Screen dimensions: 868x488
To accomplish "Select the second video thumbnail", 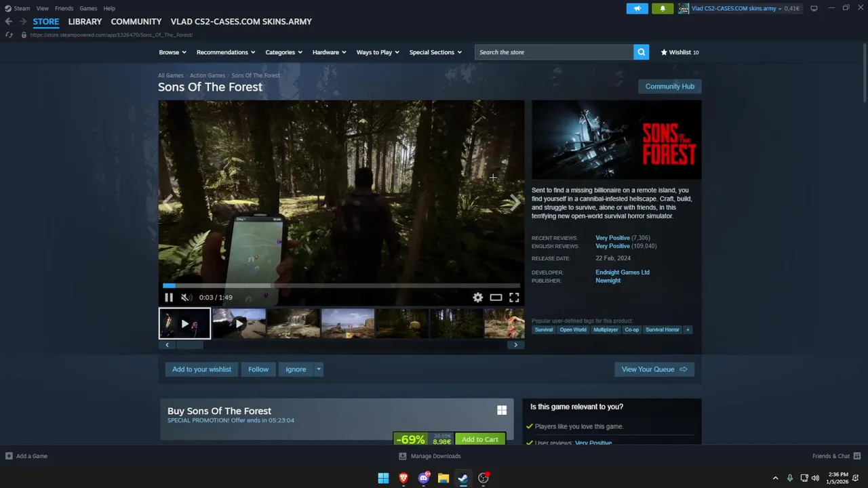I will point(239,323).
